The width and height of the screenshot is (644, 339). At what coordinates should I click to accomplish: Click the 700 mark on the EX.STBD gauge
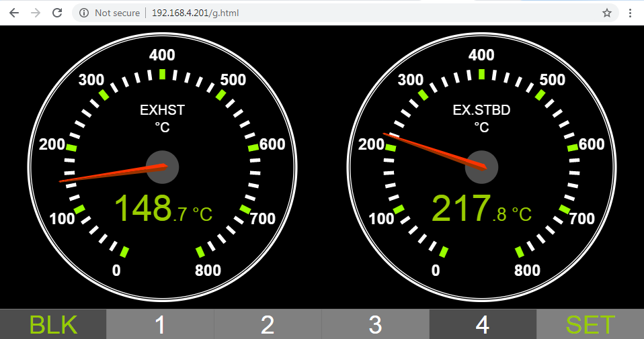581,218
